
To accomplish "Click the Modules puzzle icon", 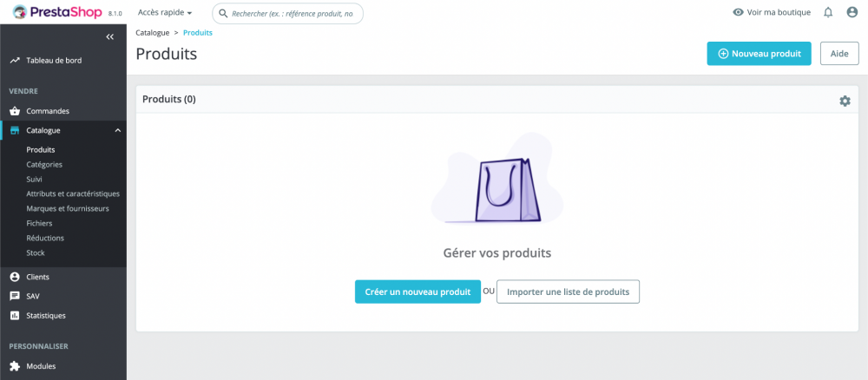I will coord(15,366).
